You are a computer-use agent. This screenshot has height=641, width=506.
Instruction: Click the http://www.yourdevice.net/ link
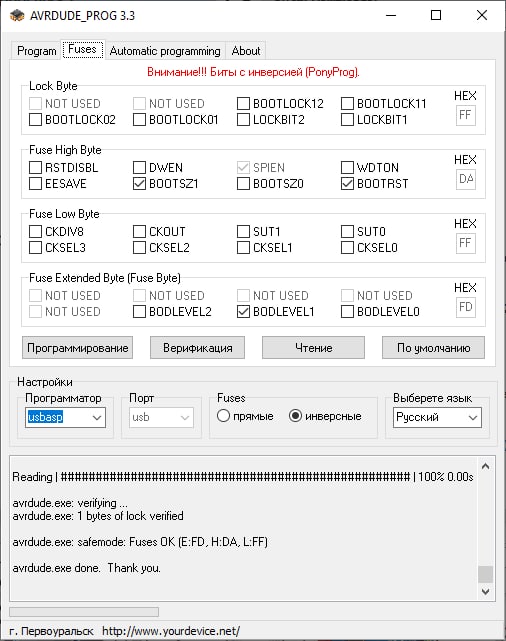(171, 631)
